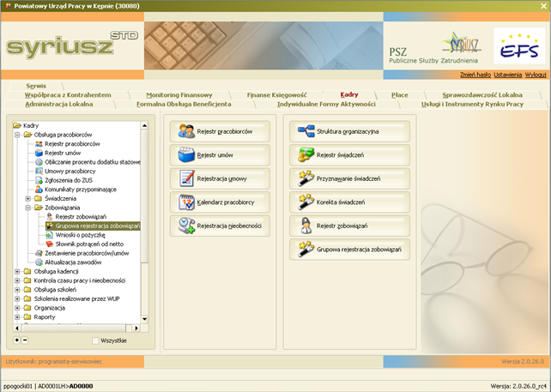Click Obliczanie procentu dodatku stażowego icon
Screen dimensions: 551x392
[x=39, y=162]
